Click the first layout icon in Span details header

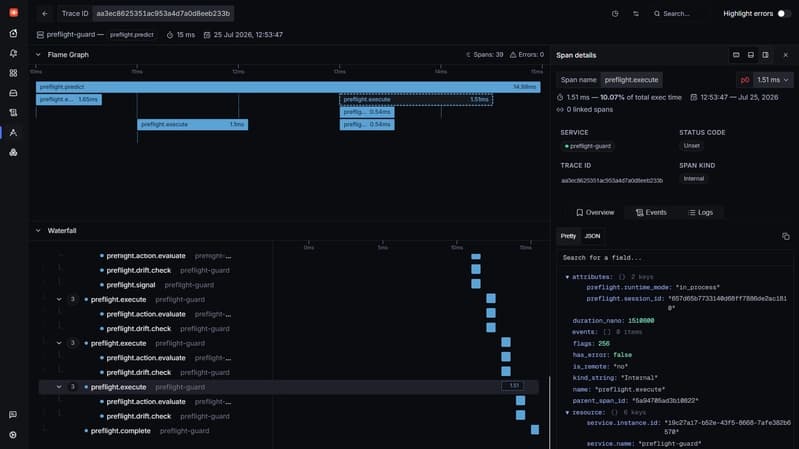(736, 55)
